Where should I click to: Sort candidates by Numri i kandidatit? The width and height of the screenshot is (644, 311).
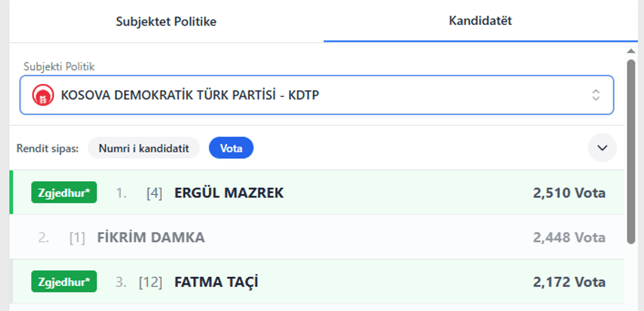click(143, 148)
